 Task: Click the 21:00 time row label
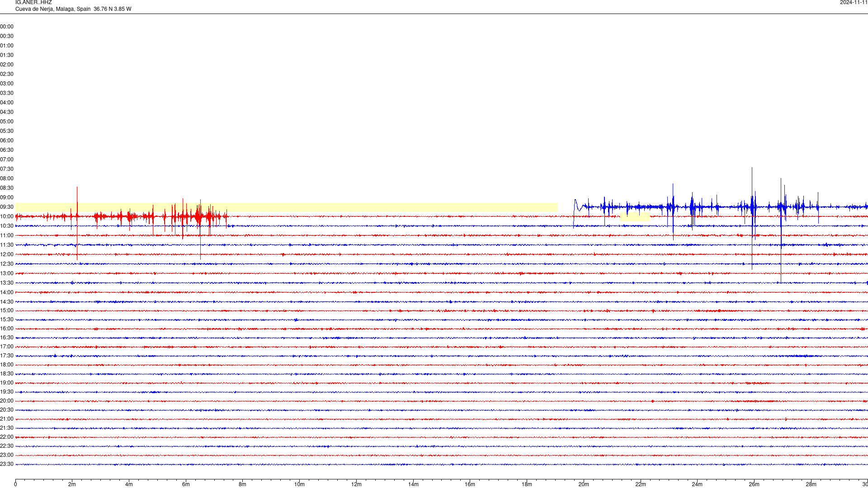(7, 419)
